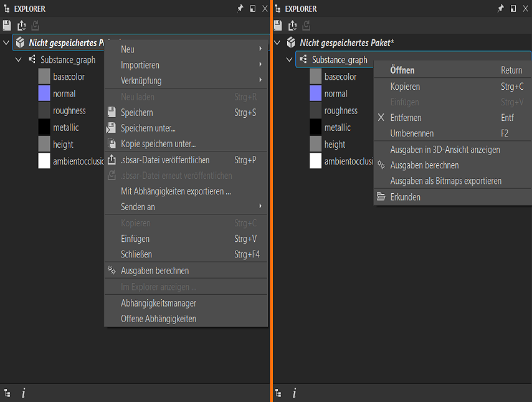
Task: Click the info 'i' icon at the bottom of the left panel
Action: pos(23,393)
